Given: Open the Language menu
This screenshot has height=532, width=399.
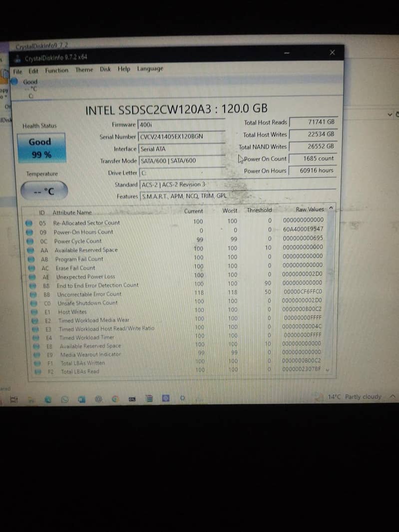Looking at the screenshot, I should (x=150, y=69).
